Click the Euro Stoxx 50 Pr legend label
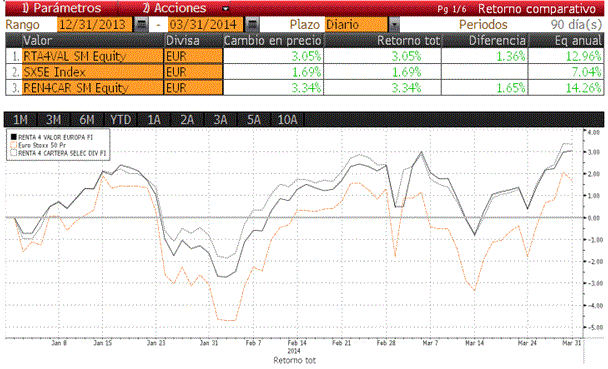This screenshot has width=608, height=369. click(x=42, y=145)
